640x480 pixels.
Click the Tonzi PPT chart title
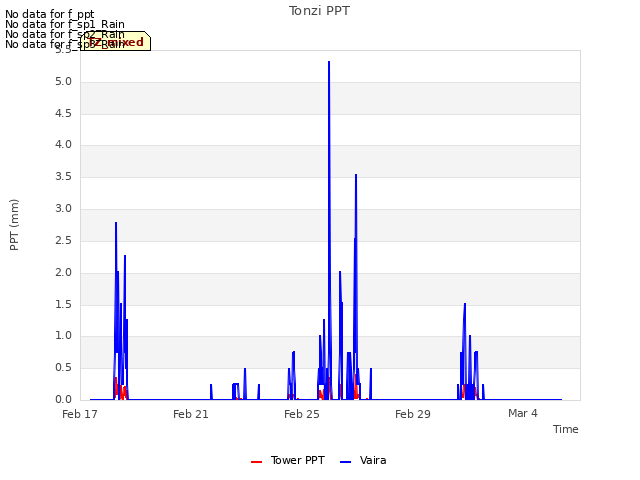pyautogui.click(x=319, y=11)
